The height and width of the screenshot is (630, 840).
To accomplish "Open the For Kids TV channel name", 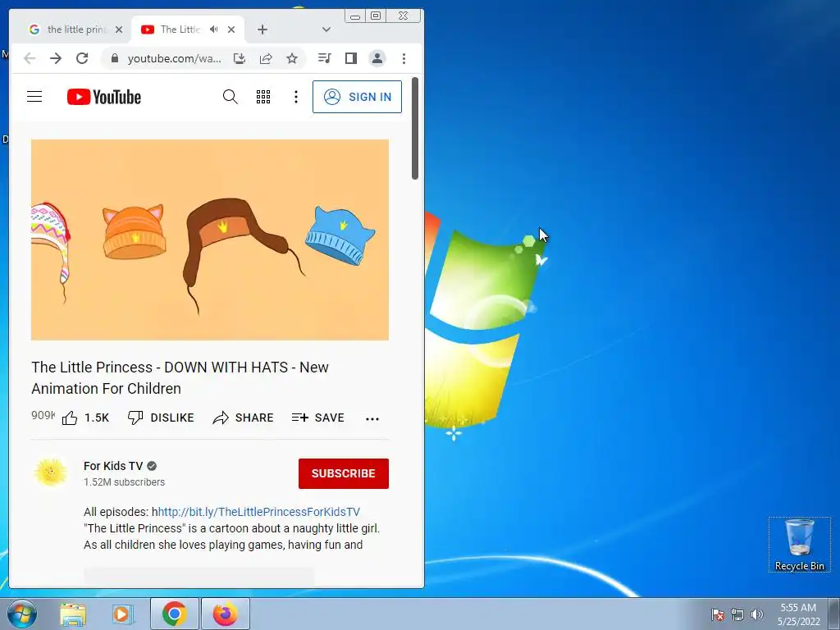I will [x=113, y=466].
